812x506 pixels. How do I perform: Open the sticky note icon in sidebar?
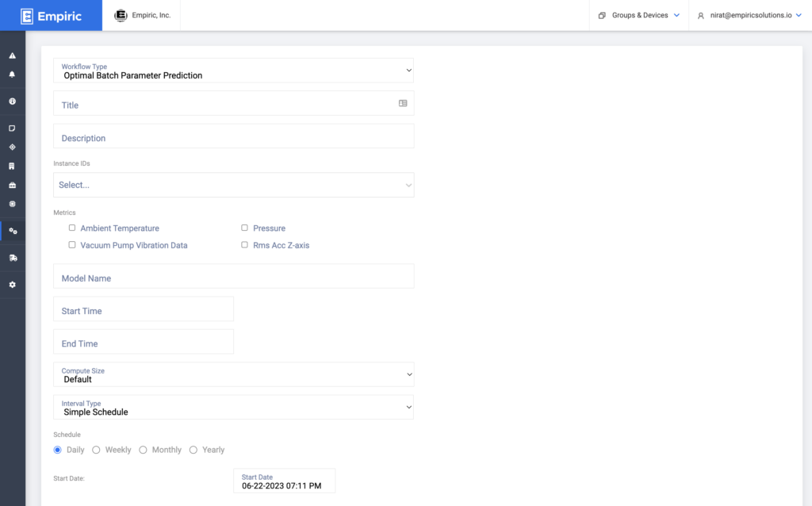[x=13, y=128]
